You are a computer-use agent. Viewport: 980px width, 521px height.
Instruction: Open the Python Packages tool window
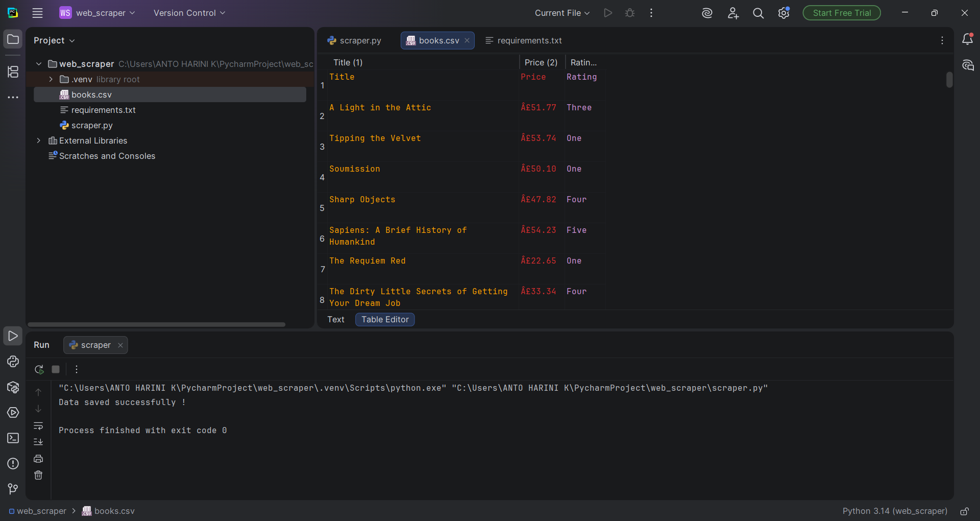coord(13,388)
